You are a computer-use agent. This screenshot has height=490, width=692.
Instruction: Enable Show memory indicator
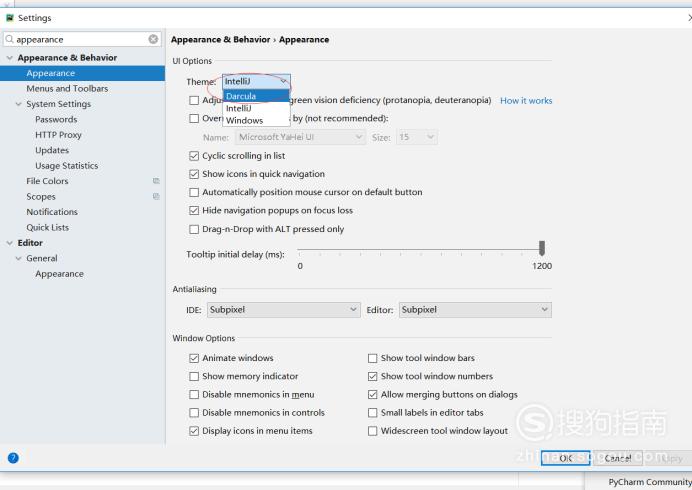point(194,376)
